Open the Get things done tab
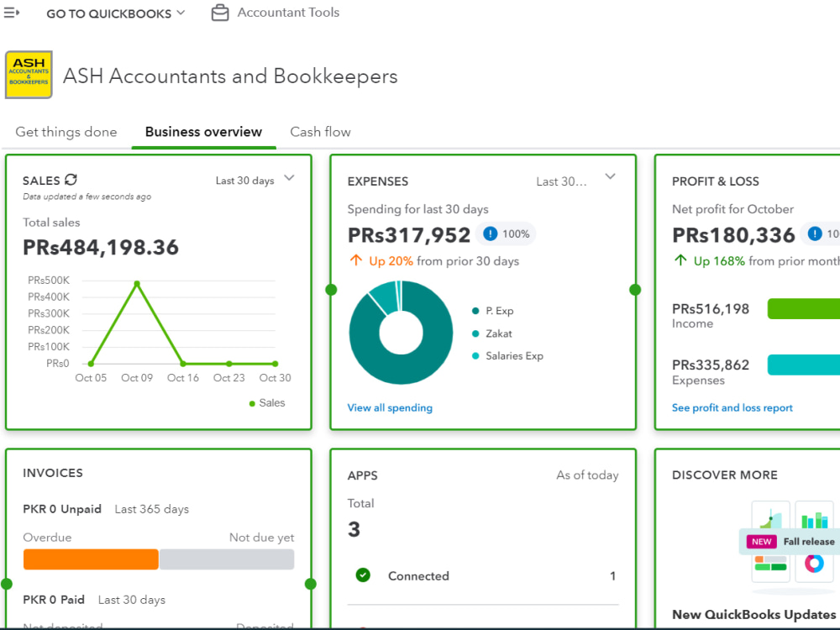The height and width of the screenshot is (630, 840). (66, 132)
